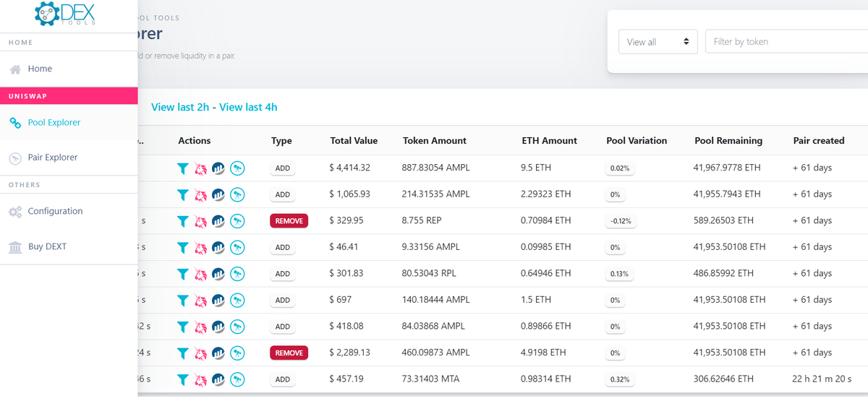Screen dimensions: 868x414
Task: Select the 0.02% pool variation badge
Action: pos(620,168)
